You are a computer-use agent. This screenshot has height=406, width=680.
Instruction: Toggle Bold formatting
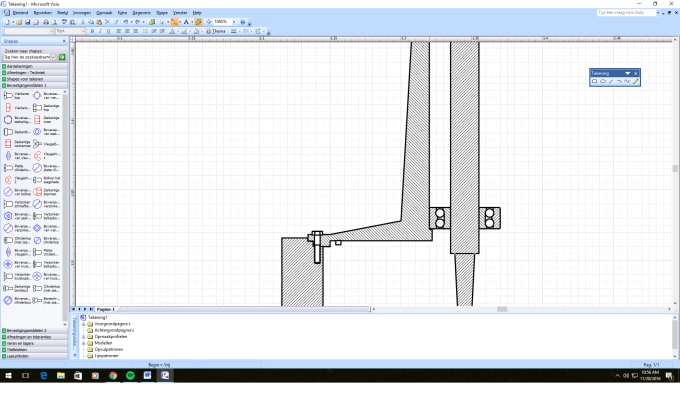tap(92, 31)
